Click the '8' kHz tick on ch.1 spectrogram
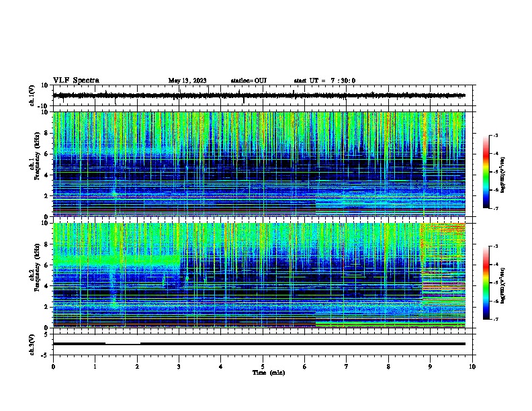The height and width of the screenshot is (411, 532). tap(46, 133)
